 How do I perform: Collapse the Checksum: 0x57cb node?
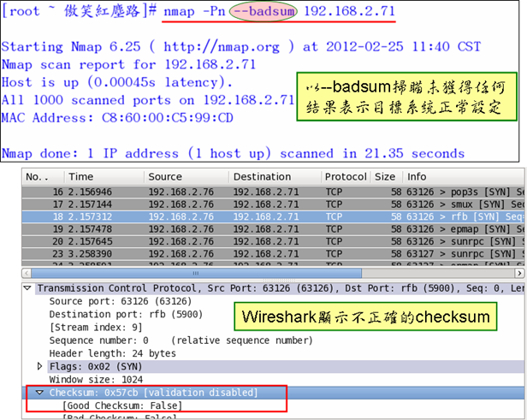coord(39,392)
